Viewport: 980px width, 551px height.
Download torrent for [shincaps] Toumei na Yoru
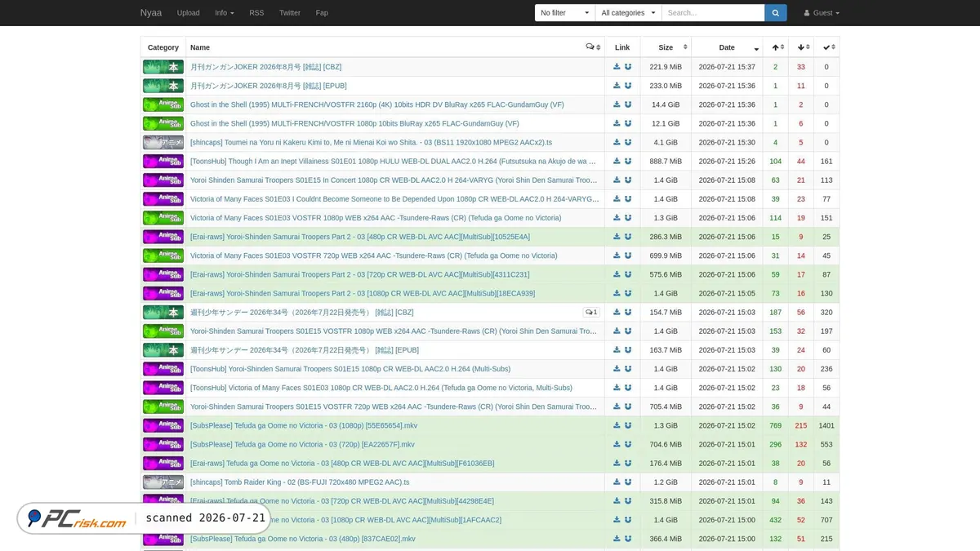tap(617, 142)
